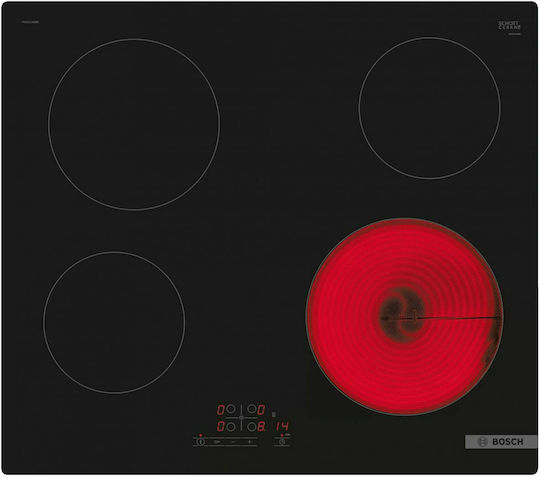Tap the main power on/off touch icon

tap(200, 442)
